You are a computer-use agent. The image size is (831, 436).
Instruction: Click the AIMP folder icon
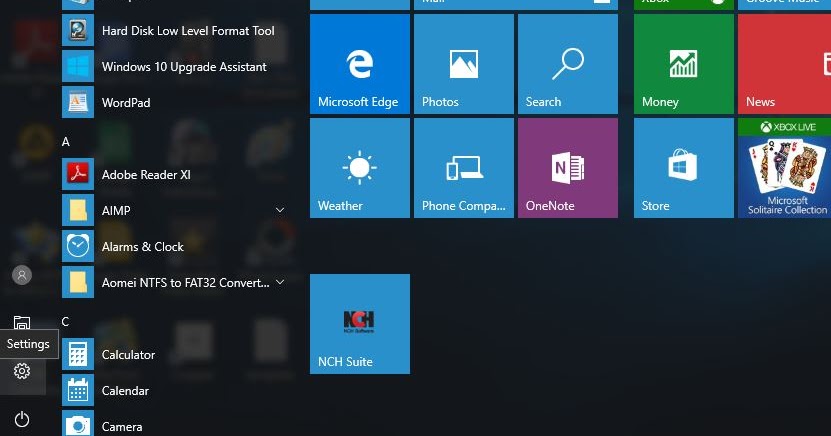(x=78, y=210)
